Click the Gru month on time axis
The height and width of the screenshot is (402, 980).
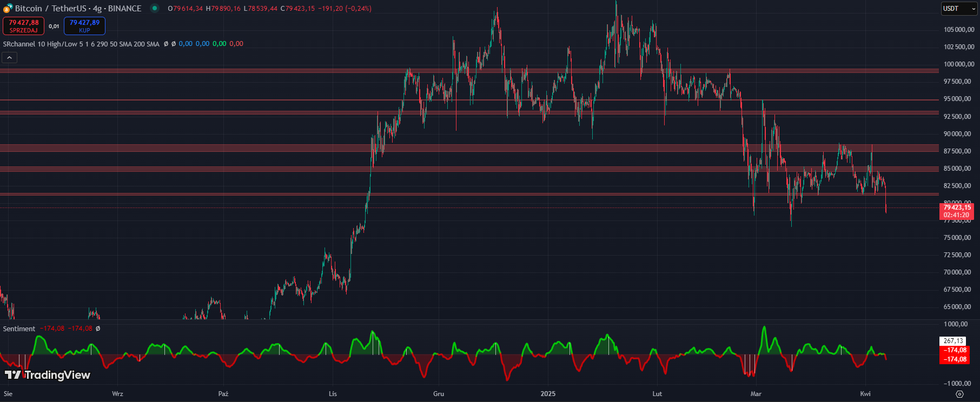(x=439, y=394)
